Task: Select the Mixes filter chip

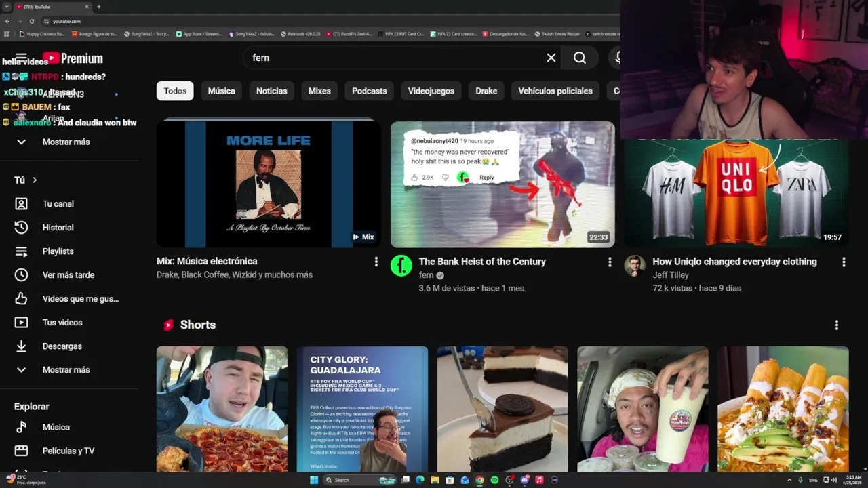Action: [x=319, y=91]
